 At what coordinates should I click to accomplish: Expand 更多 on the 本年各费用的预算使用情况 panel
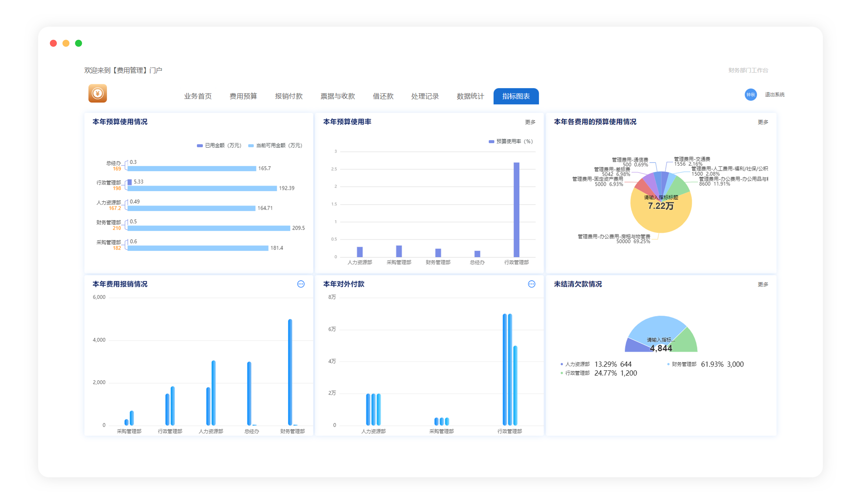click(763, 122)
